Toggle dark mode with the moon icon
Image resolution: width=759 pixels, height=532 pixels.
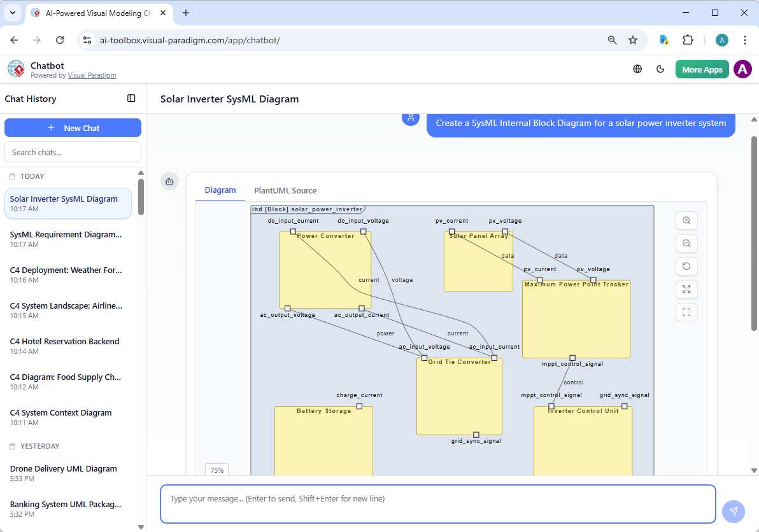(660, 69)
